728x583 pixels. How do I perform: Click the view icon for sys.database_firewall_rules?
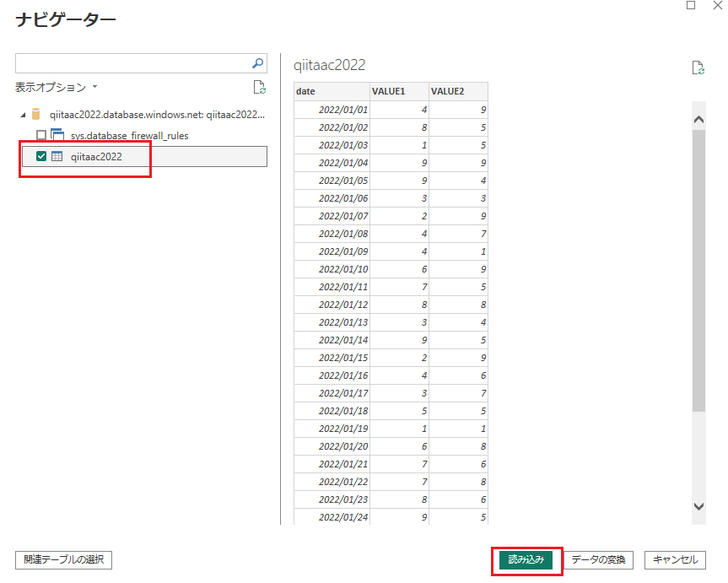coord(57,135)
